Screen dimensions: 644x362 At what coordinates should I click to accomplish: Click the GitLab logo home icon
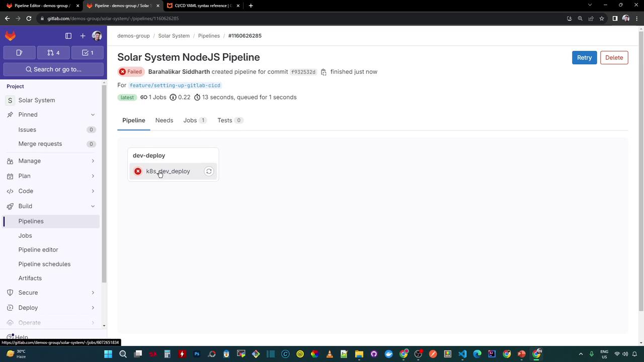tap(11, 36)
